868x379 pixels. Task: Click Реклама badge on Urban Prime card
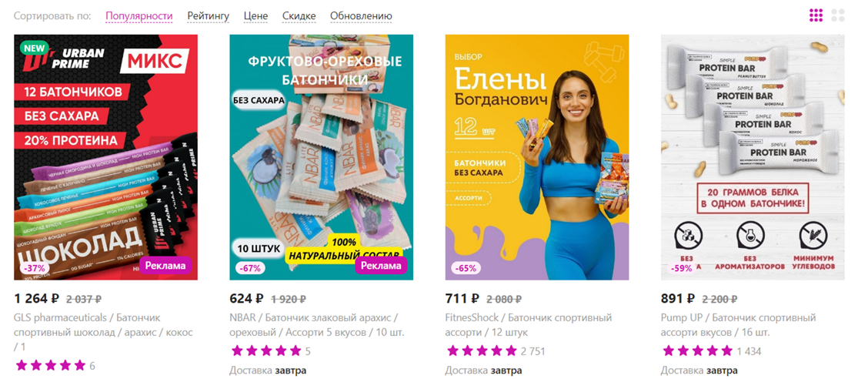point(165,266)
